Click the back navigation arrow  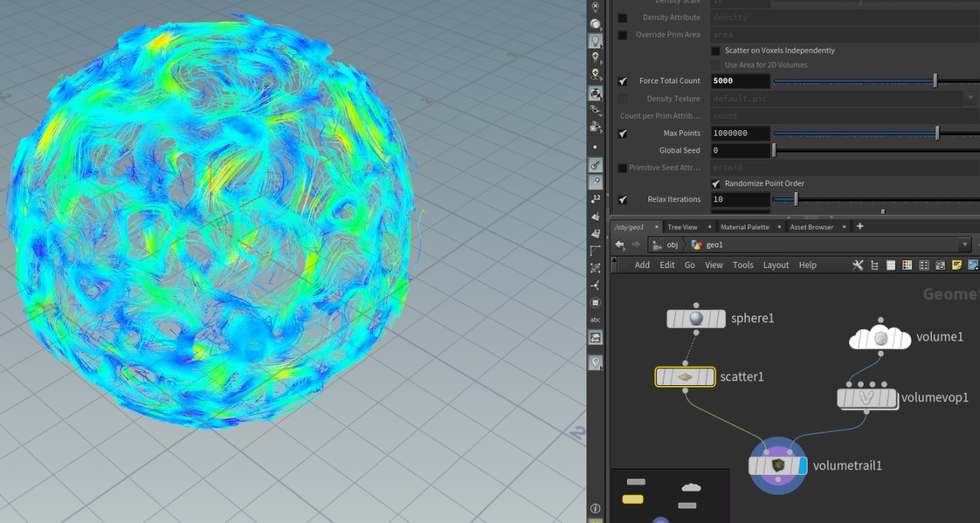click(x=620, y=245)
